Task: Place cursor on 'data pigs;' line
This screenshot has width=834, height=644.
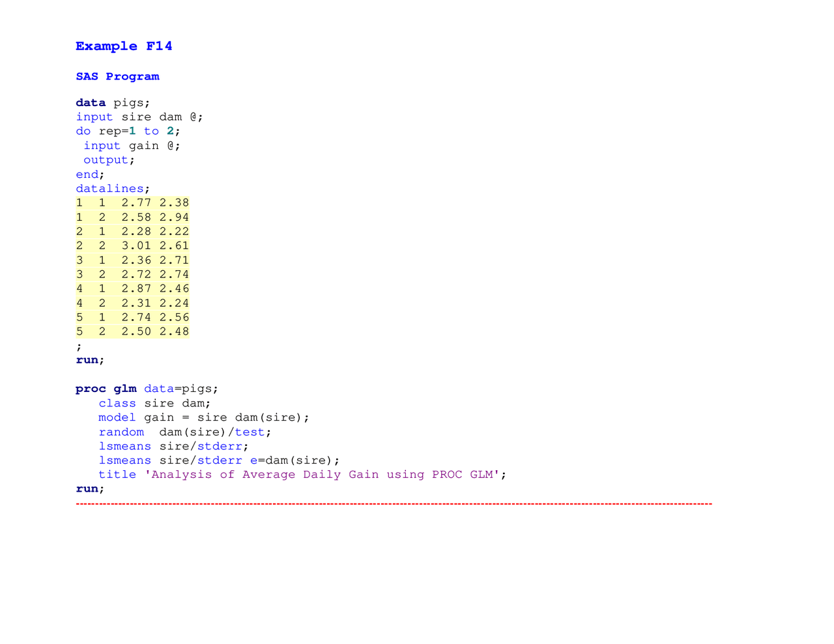Action: pyautogui.click(x=113, y=103)
